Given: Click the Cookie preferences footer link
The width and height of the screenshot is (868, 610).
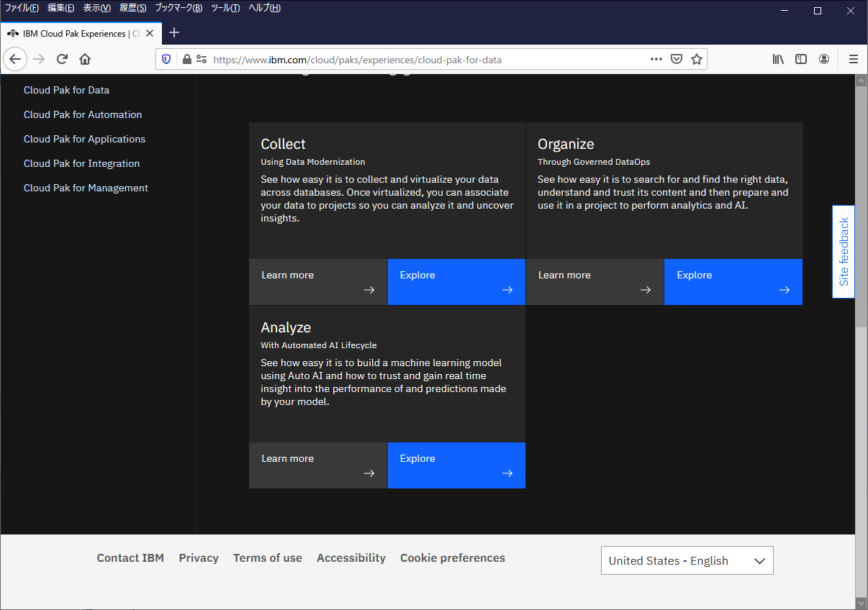Looking at the screenshot, I should click(x=453, y=558).
